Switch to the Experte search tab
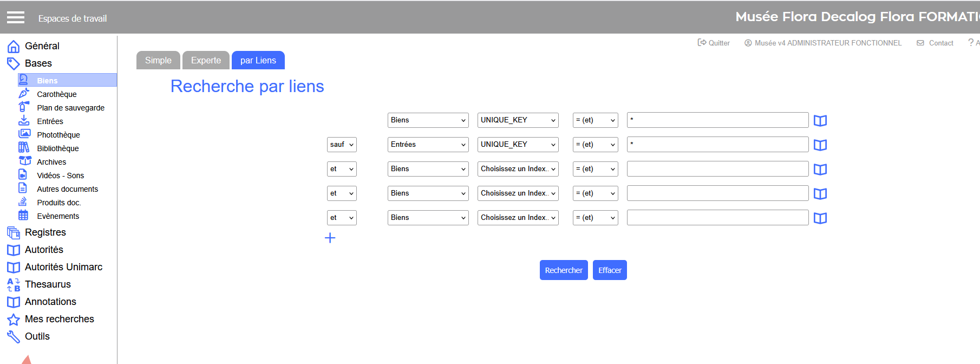The image size is (980, 364). [206, 60]
